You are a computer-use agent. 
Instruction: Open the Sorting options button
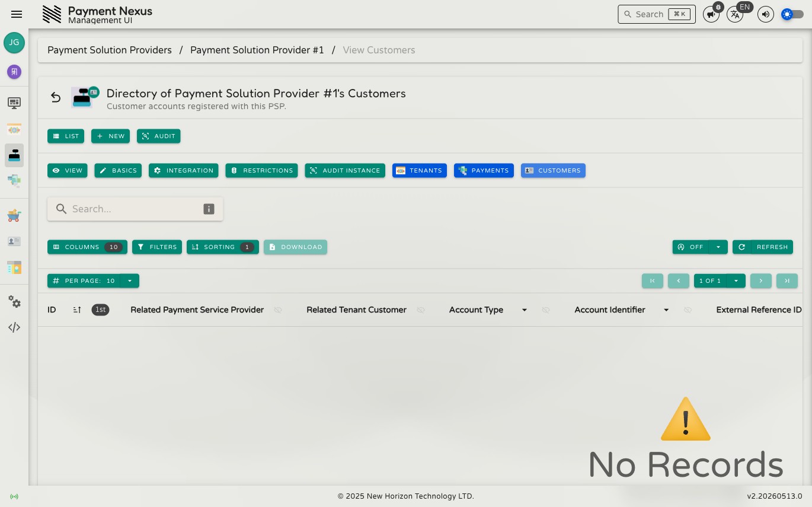(223, 247)
